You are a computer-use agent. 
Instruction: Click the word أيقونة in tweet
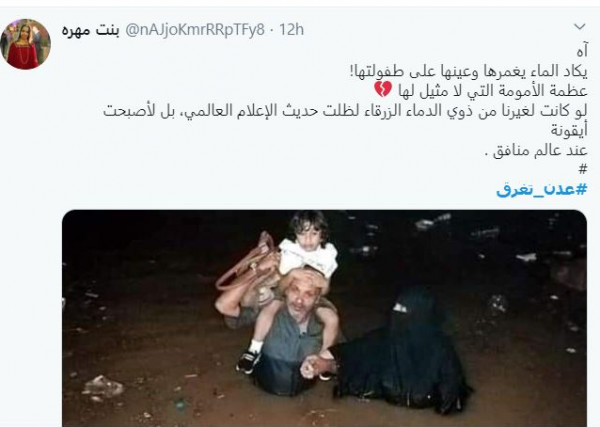click(569, 130)
